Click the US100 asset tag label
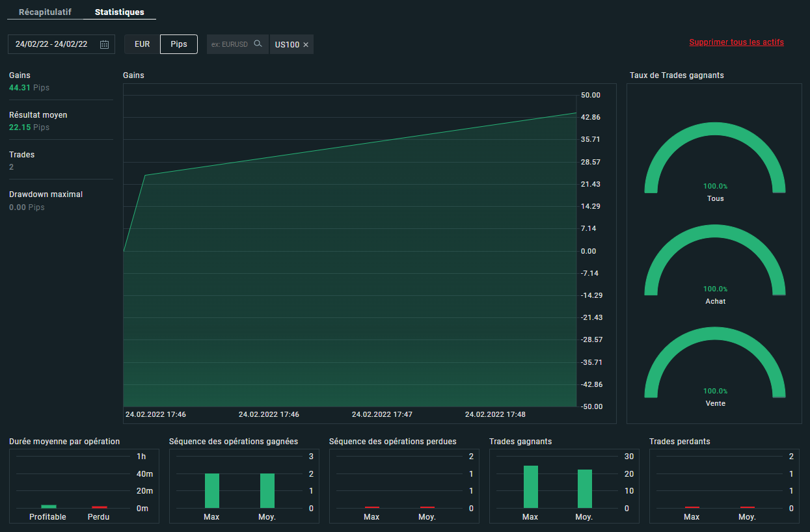 pyautogui.click(x=287, y=45)
